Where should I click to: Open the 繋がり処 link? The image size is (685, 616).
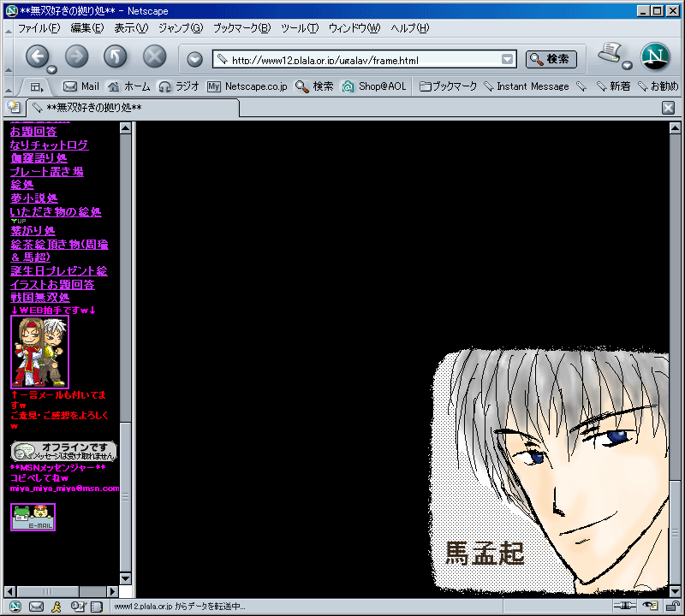(x=33, y=230)
